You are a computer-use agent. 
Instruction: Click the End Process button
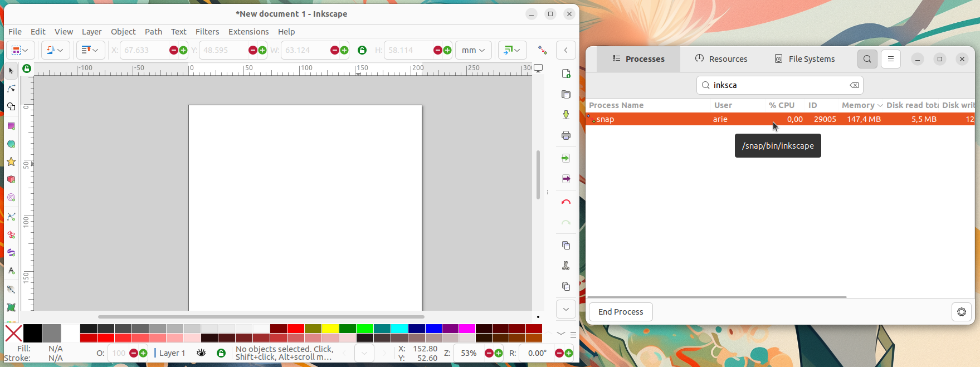621,312
